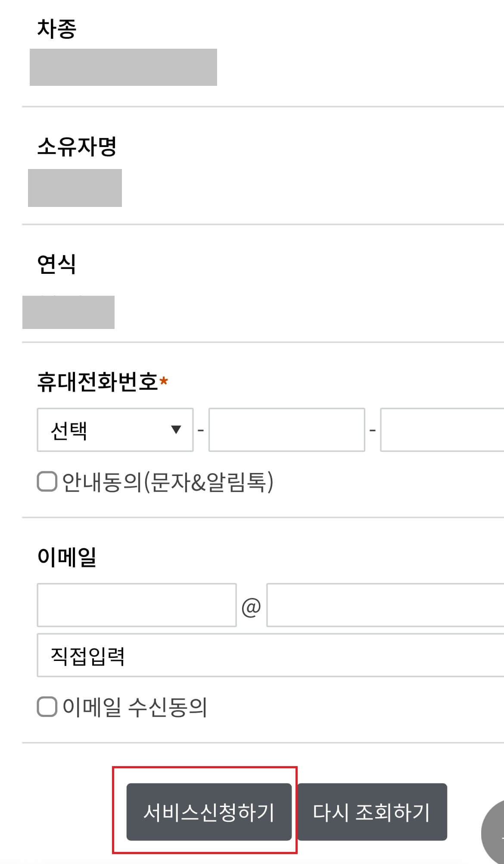Click the red asterisk next to 휴대전화번호
The height and width of the screenshot is (864, 504).
click(163, 381)
